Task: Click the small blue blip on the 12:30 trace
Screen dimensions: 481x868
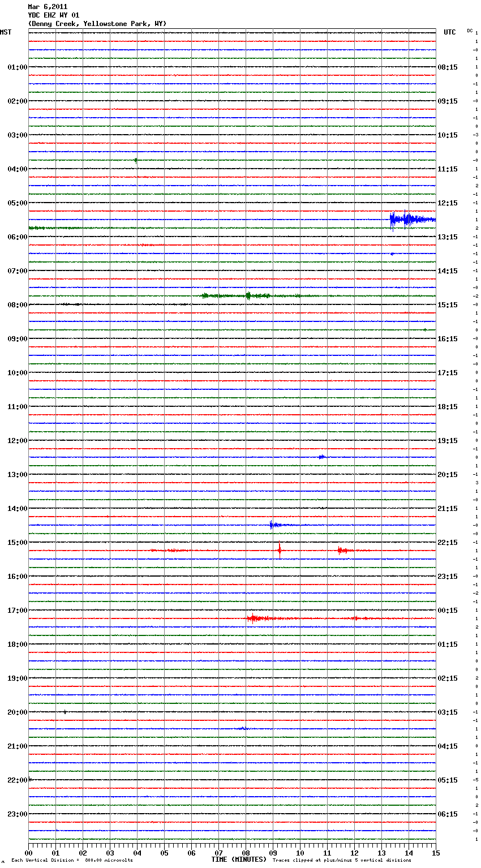Action: click(322, 457)
